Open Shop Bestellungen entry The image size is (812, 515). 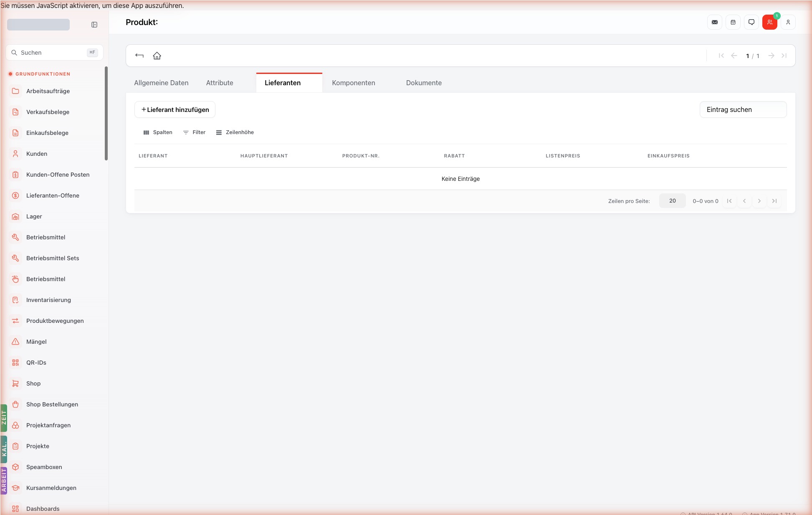(x=54, y=404)
